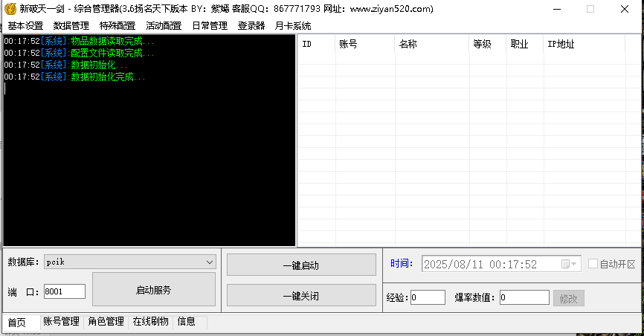This screenshot has height=336, width=644.
Task: Click the 时间 date-time field
Action: [x=501, y=264]
